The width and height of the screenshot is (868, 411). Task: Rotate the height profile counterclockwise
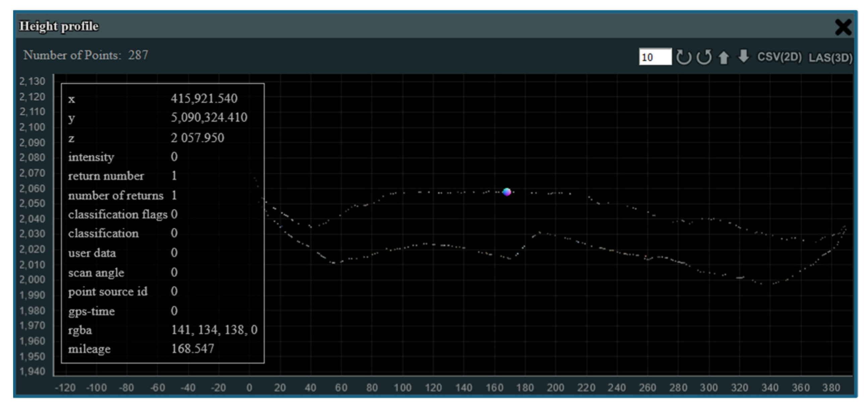704,58
